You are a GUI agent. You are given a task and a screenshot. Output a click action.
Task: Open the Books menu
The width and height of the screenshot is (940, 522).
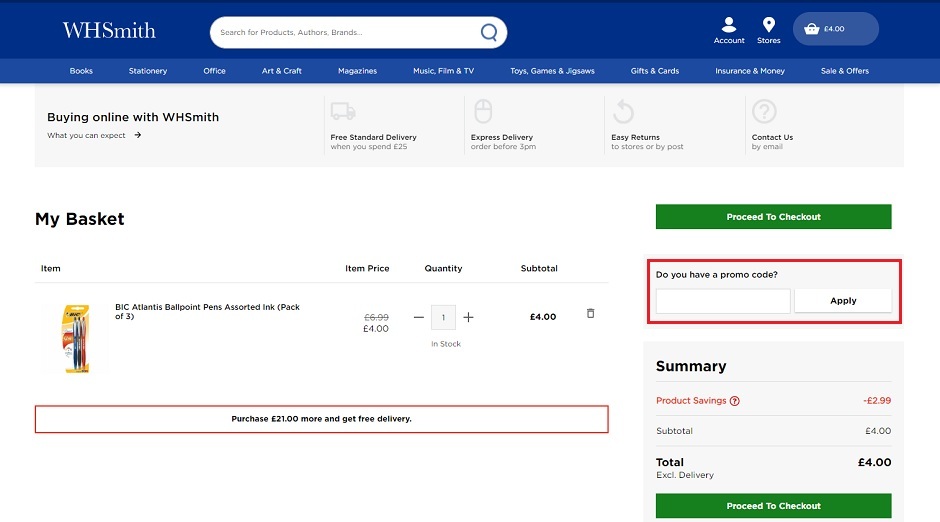pos(81,71)
